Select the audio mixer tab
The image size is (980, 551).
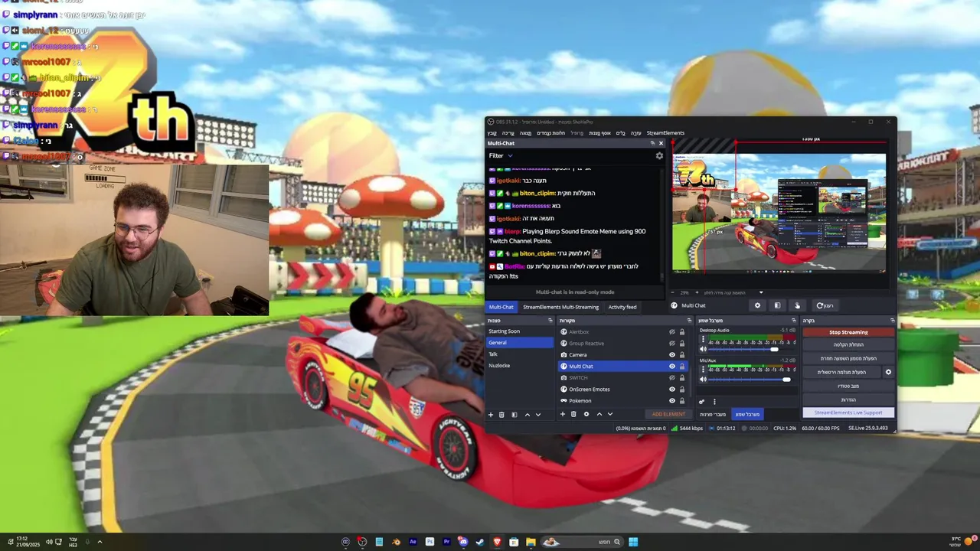tap(747, 414)
